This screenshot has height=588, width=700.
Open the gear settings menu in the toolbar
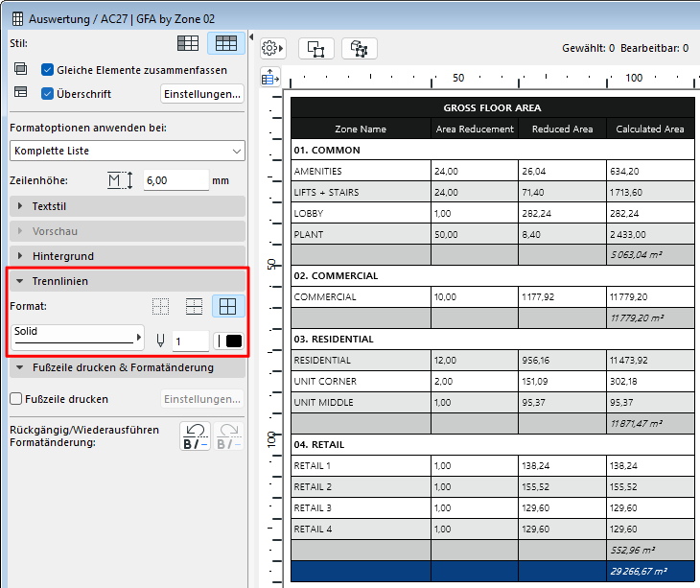(x=273, y=48)
